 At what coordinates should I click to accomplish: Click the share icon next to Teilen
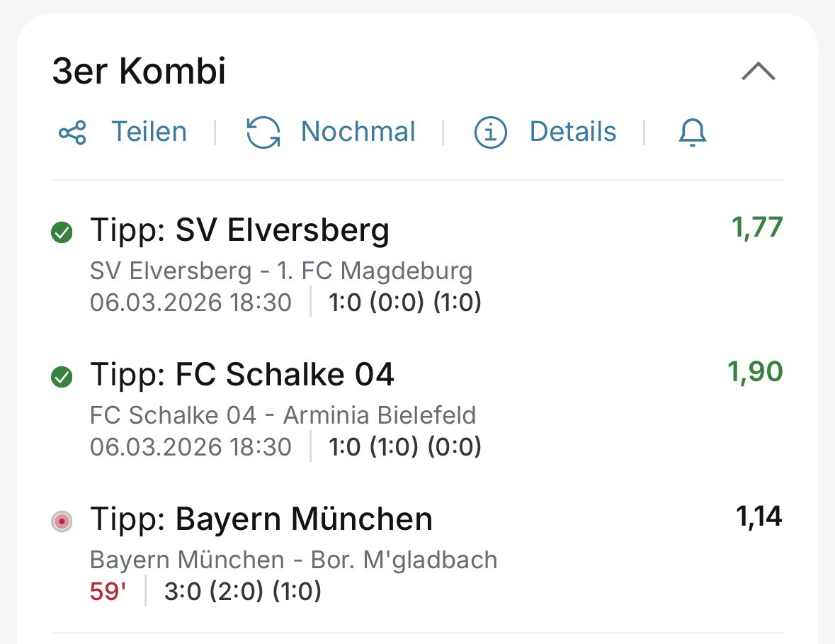point(72,132)
